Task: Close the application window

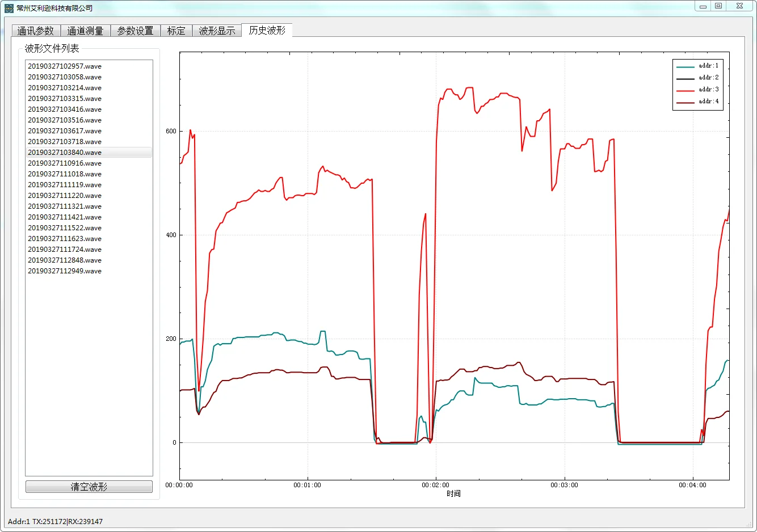Action: [x=740, y=6]
